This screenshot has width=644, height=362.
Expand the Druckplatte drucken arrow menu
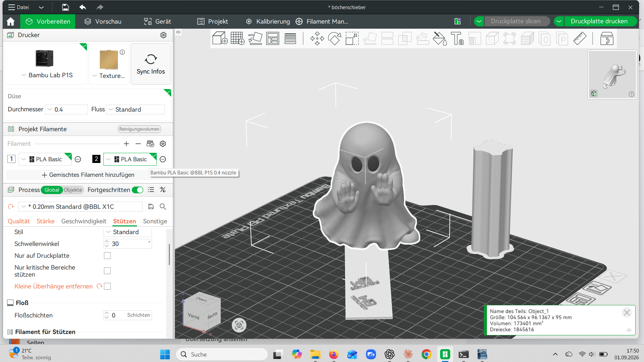(x=559, y=21)
